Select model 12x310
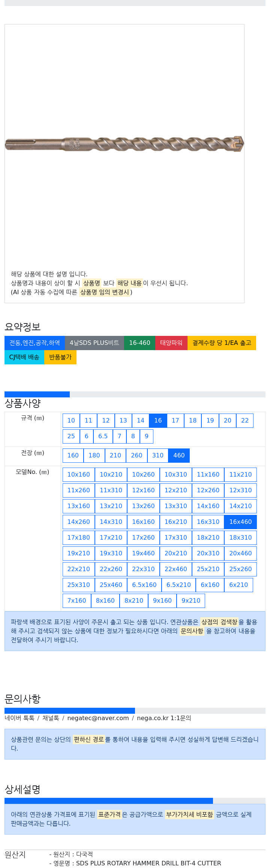 pyautogui.click(x=240, y=490)
